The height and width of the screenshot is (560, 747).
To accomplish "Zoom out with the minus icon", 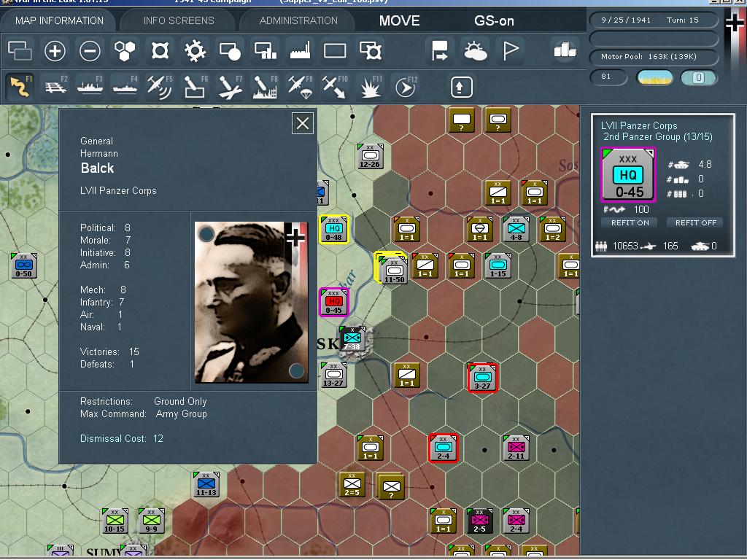I will (x=90, y=50).
